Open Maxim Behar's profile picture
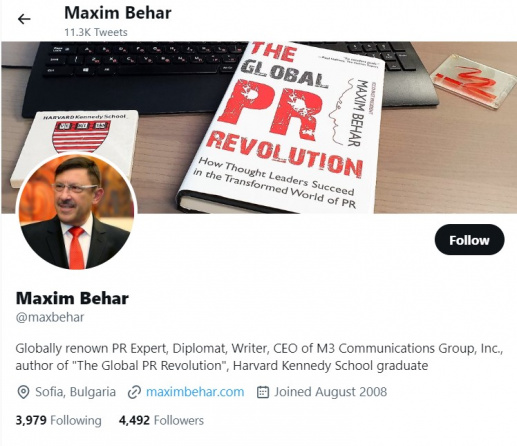Image resolution: width=517 pixels, height=446 pixels. coord(76,211)
